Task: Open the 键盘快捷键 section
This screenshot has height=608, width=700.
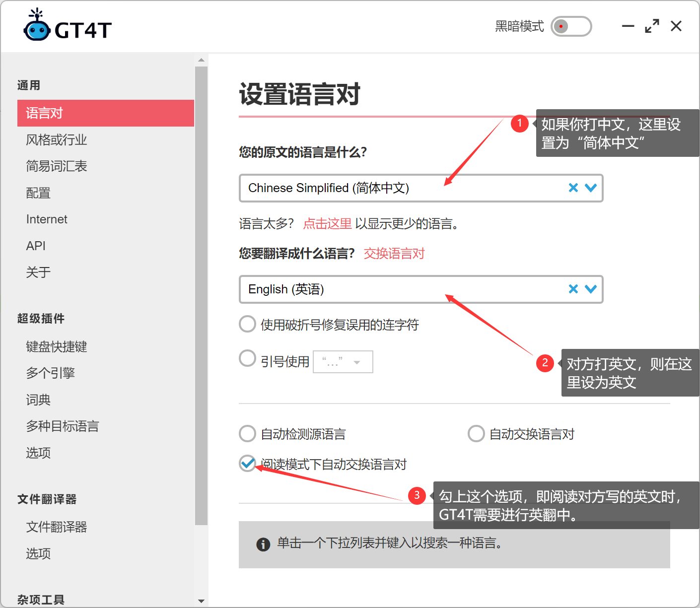Action: [x=56, y=346]
